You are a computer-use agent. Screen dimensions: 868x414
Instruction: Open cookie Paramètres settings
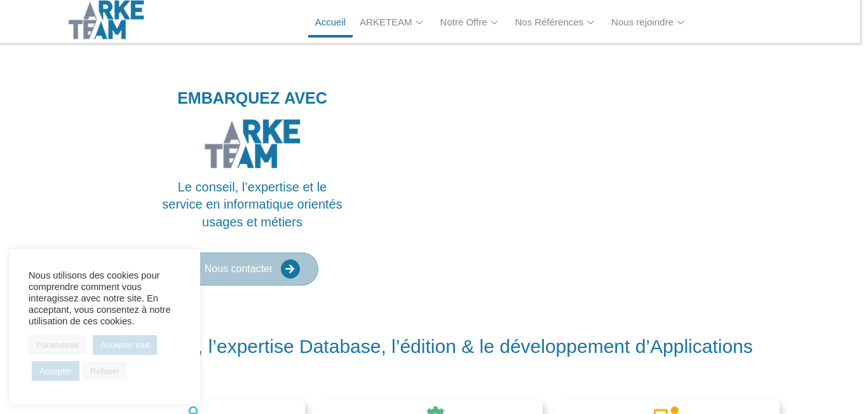click(57, 345)
